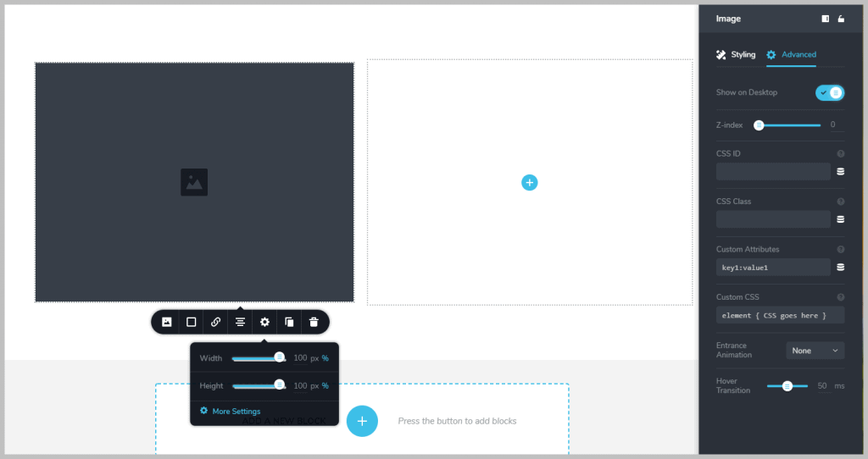Focus the CSS ID input field
The image size is (868, 459).
coord(773,171)
